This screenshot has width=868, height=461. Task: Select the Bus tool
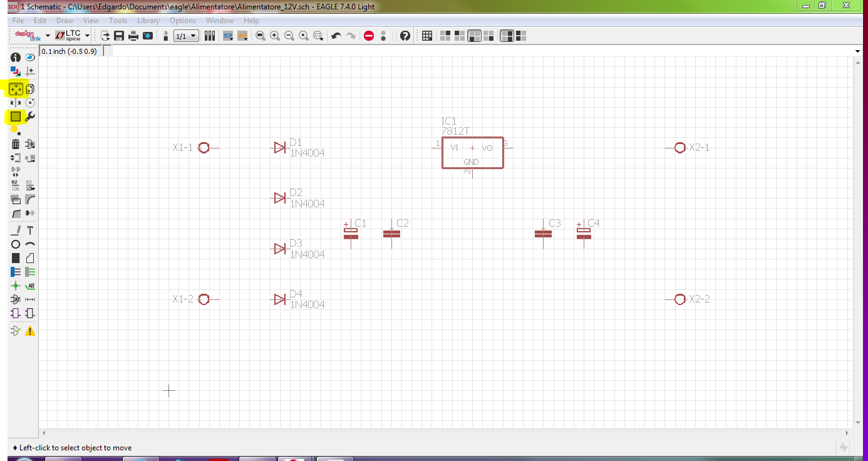point(16,272)
